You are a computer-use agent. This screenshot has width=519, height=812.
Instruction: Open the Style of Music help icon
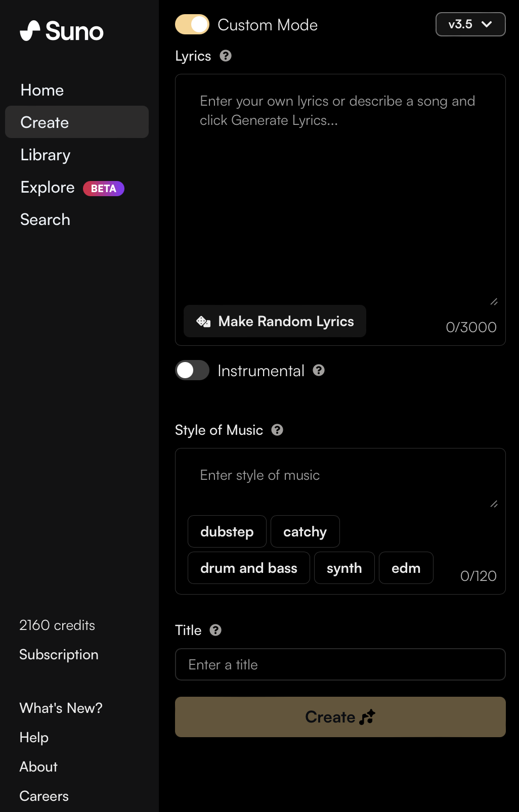(277, 430)
